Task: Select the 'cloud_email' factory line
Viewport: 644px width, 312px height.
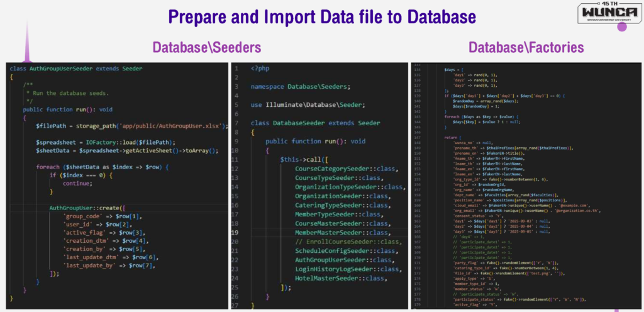Action: tap(521, 205)
